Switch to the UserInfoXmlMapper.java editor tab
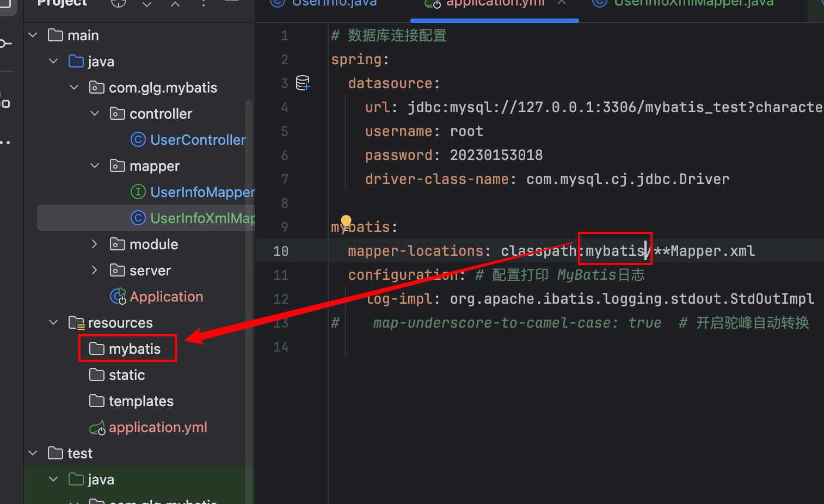 coord(683,4)
